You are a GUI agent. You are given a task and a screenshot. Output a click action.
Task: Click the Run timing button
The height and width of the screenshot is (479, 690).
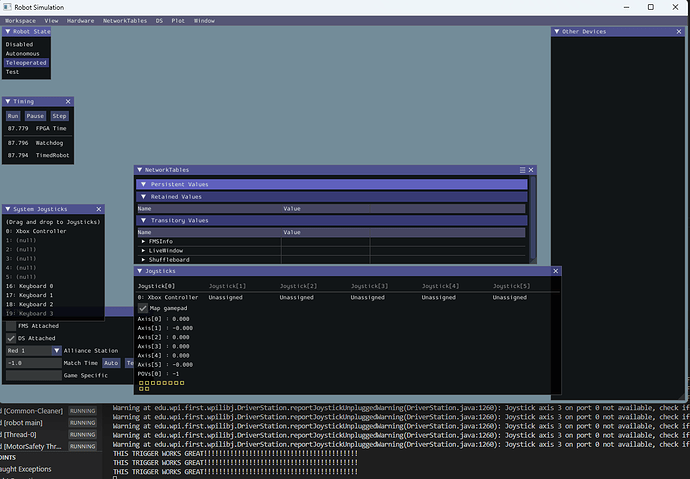pos(13,116)
